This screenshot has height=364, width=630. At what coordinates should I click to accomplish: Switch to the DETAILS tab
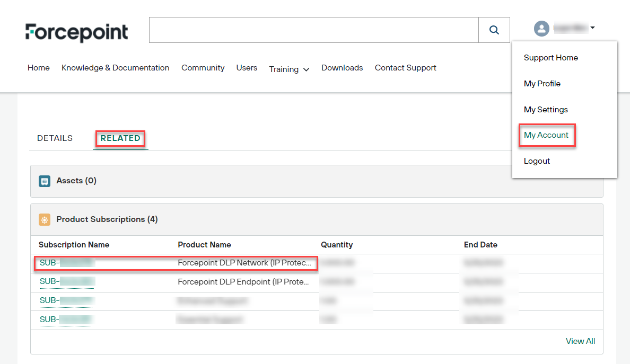coord(55,138)
